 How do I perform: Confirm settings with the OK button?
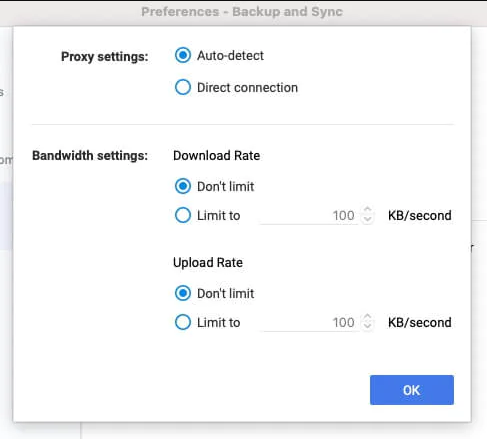coord(412,390)
